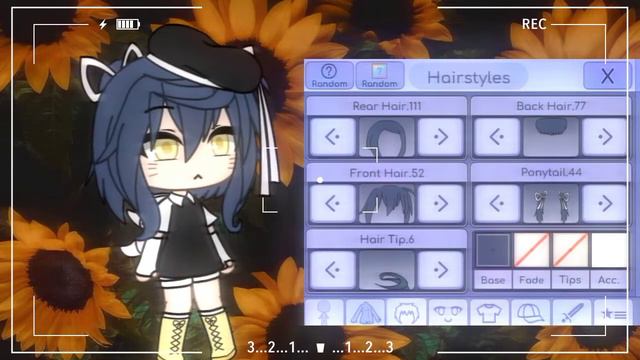The height and width of the screenshot is (360, 640).
Task: Pick the Tips color swatch
Action: coord(570,250)
